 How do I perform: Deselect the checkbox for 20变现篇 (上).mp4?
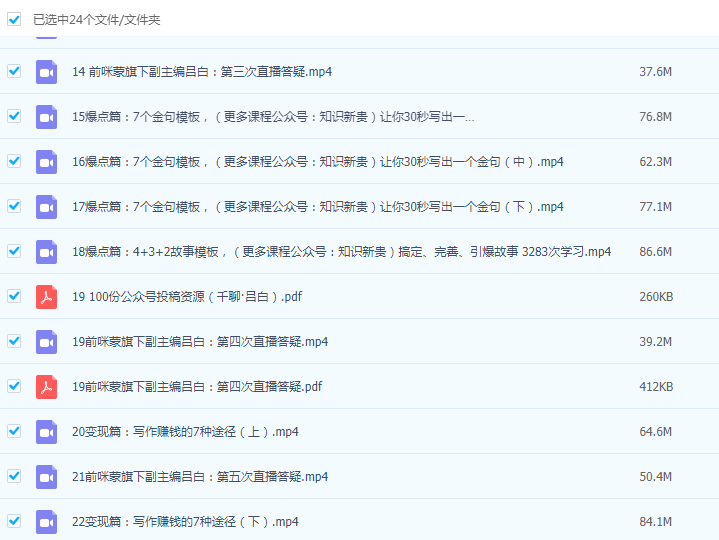tap(14, 431)
